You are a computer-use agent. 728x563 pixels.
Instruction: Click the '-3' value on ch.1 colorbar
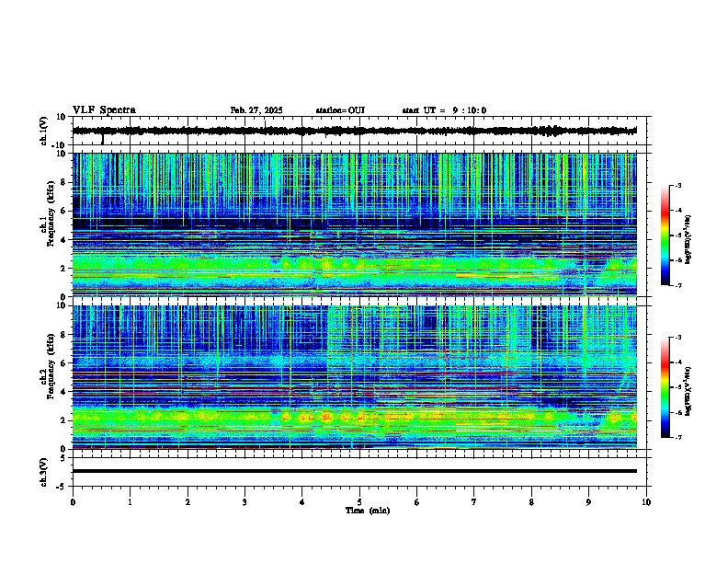click(x=677, y=185)
